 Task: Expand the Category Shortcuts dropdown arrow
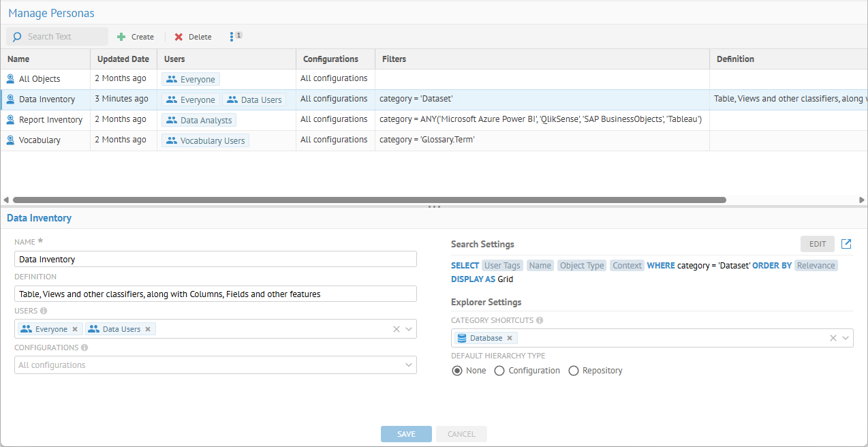tap(846, 338)
